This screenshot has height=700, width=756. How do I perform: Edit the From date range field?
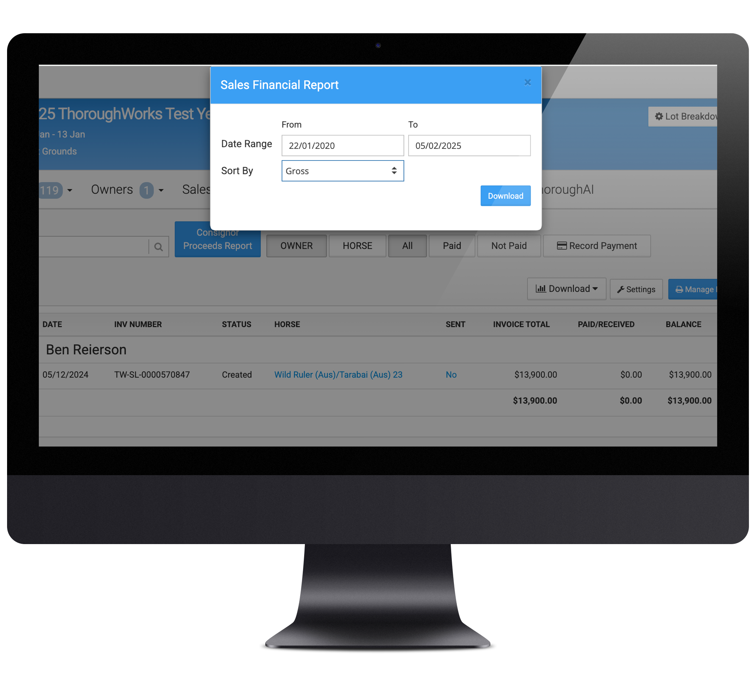[342, 146]
